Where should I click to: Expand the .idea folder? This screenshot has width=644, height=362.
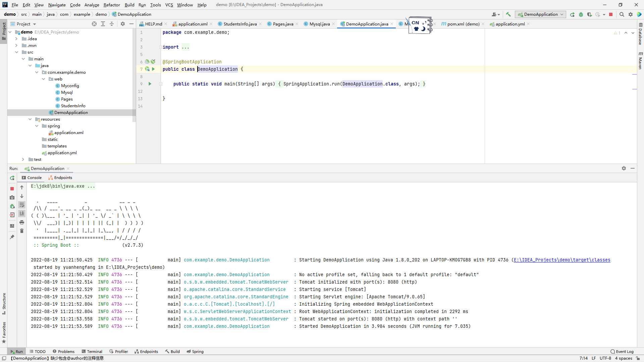[x=16, y=39]
